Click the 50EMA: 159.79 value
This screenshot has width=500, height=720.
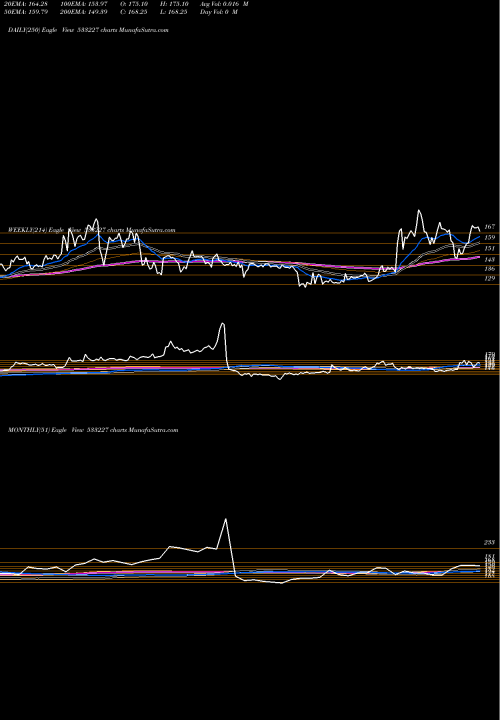coord(25,11)
